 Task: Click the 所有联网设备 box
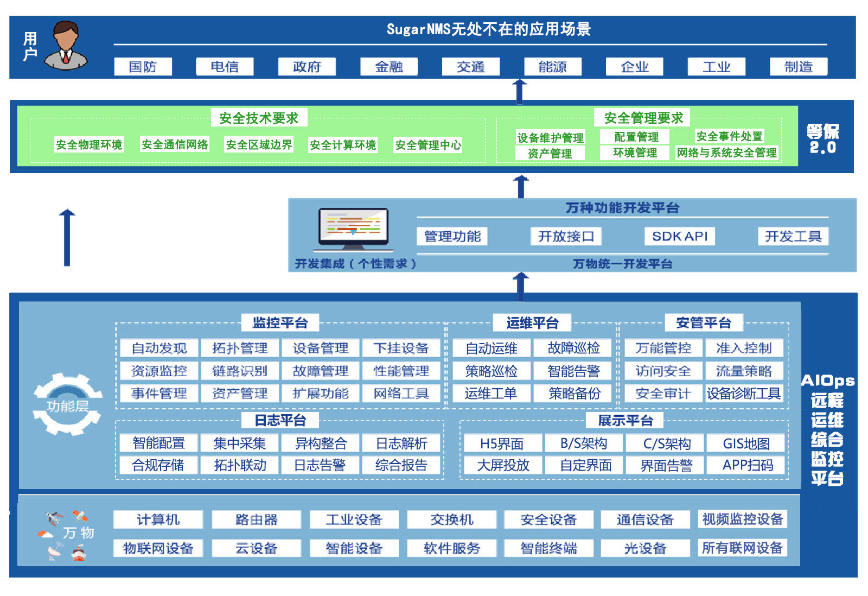coord(742,547)
